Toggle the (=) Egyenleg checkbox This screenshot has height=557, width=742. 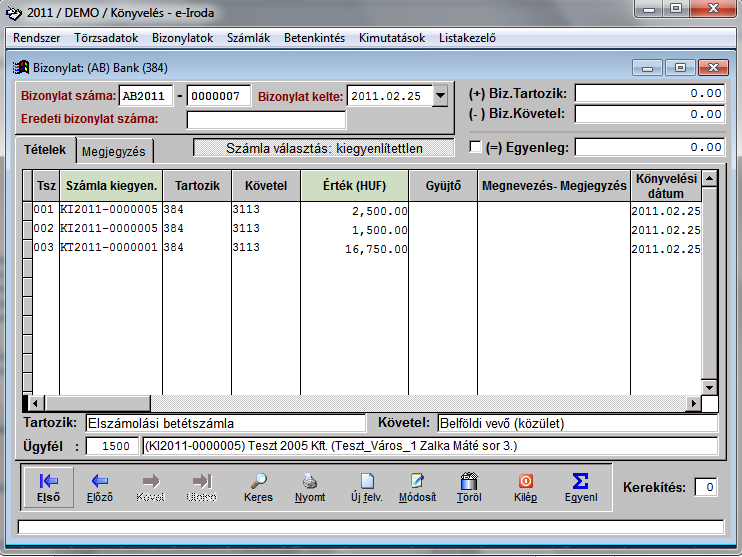coord(476,148)
